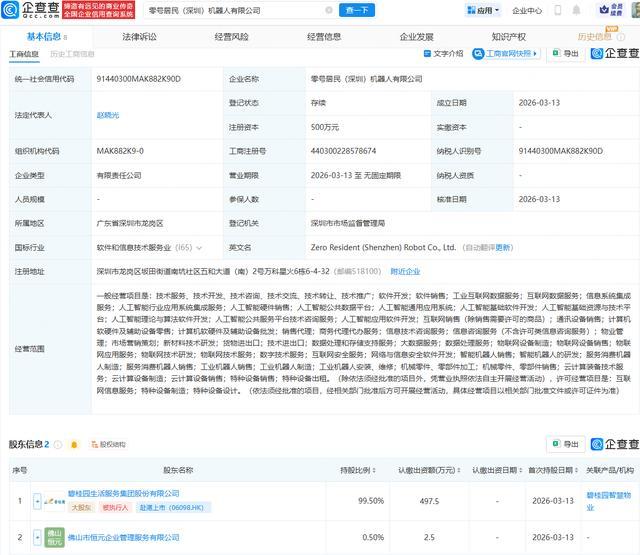Click the 500万元 registered capital value
Image resolution: width=640 pixels, height=555 pixels.
click(325, 127)
